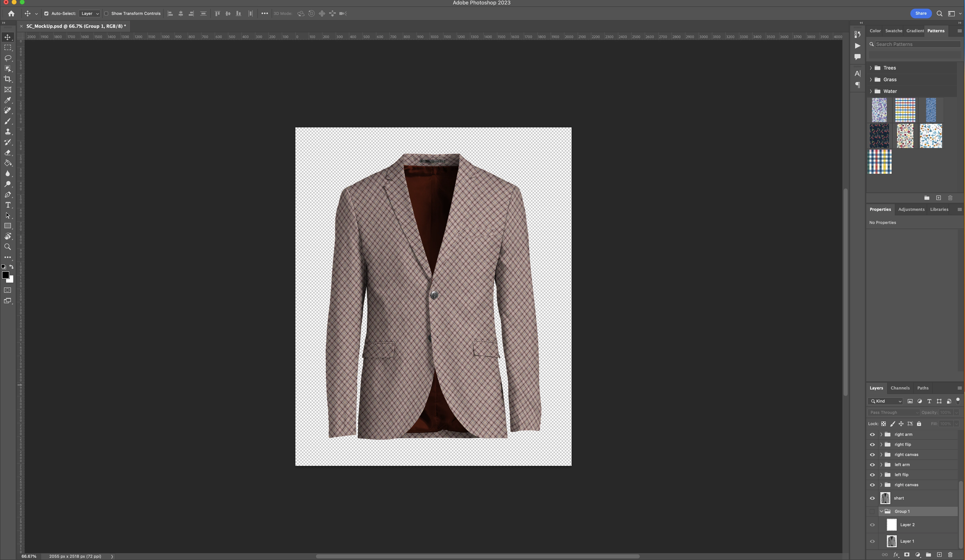Select the Zoom tool in toolbar
This screenshot has width=965, height=560.
pos(8,247)
